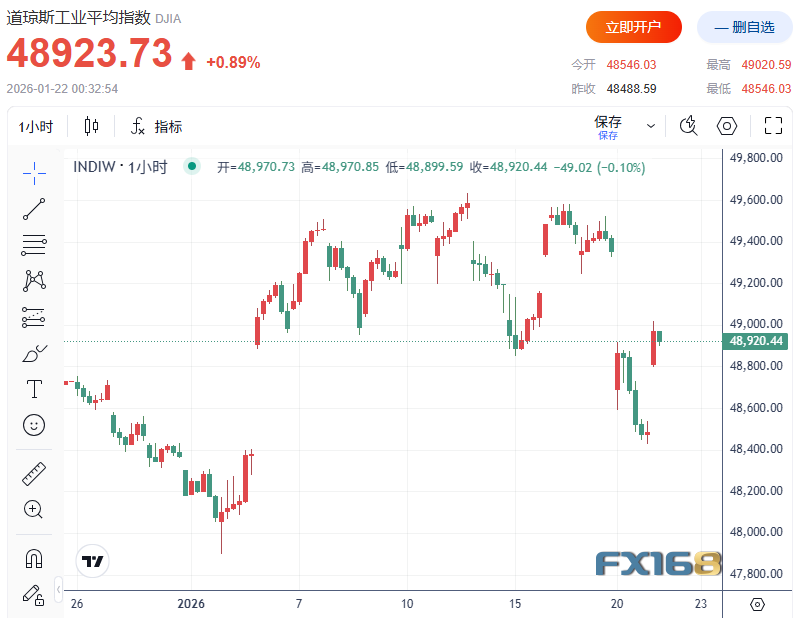Toggle magnet mode on the chart
This screenshot has height=618, width=800.
(34, 558)
